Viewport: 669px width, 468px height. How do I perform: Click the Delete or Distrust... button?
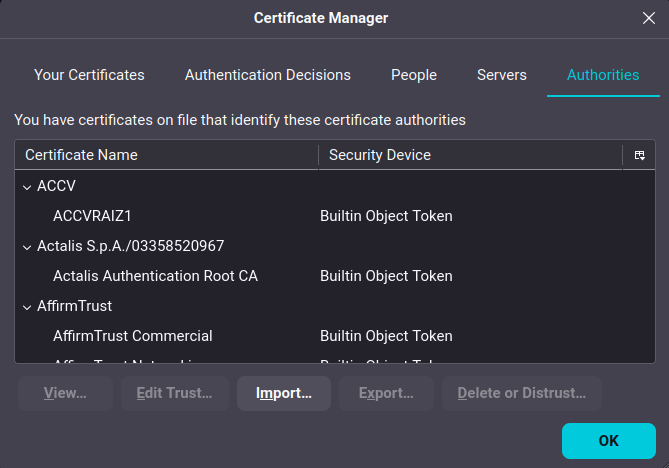coord(521,393)
